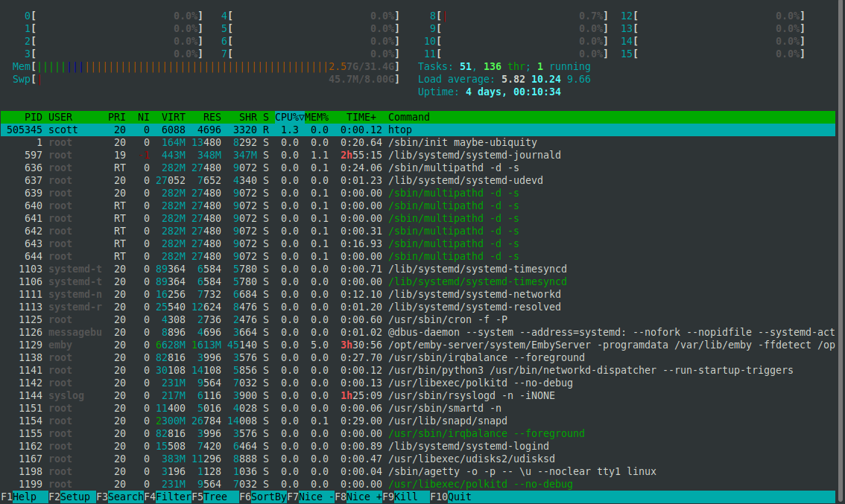Sort by the Command column header
845x504 pixels.
point(409,117)
